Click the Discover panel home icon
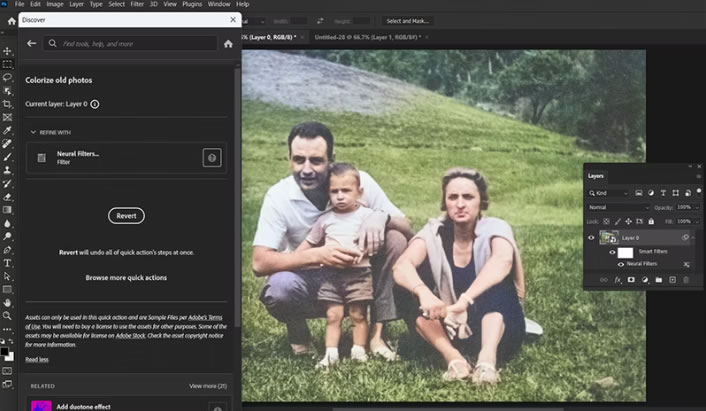Image resolution: width=706 pixels, height=411 pixels. (x=228, y=44)
